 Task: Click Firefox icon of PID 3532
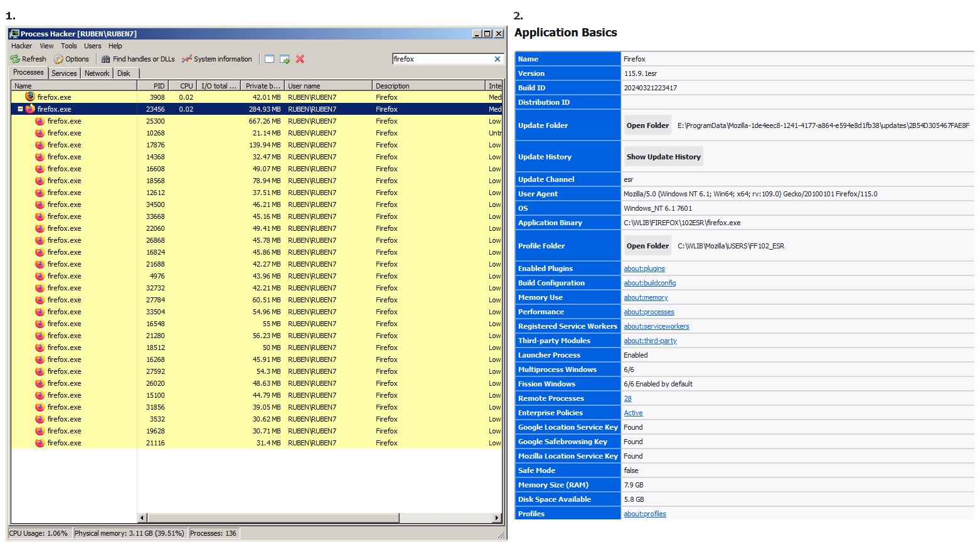click(40, 419)
